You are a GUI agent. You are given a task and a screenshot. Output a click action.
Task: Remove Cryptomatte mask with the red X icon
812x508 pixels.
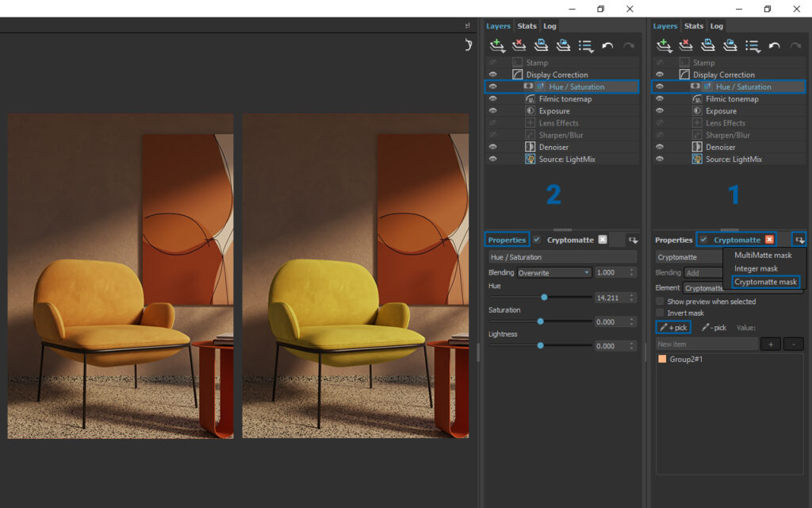(x=769, y=240)
